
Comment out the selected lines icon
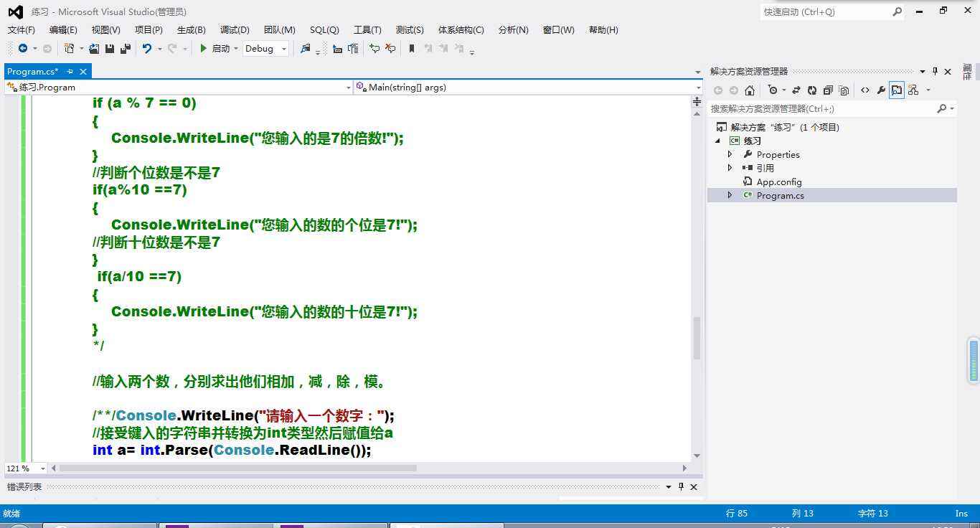click(x=374, y=49)
